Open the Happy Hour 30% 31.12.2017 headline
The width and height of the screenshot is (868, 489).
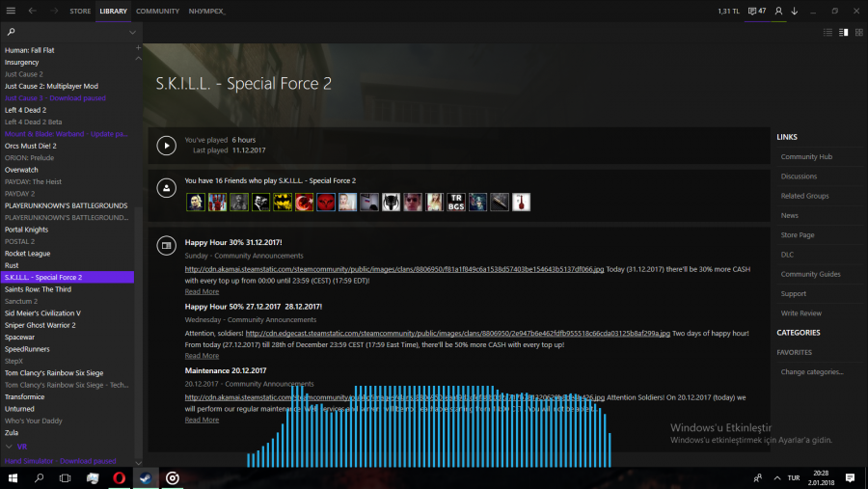(233, 242)
